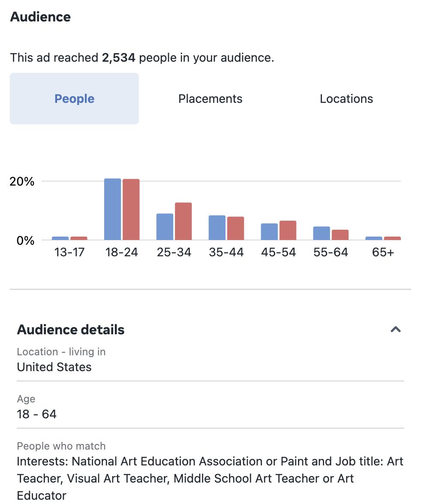
Task: Click the red bar for ages 18-24
Action: pos(131,210)
